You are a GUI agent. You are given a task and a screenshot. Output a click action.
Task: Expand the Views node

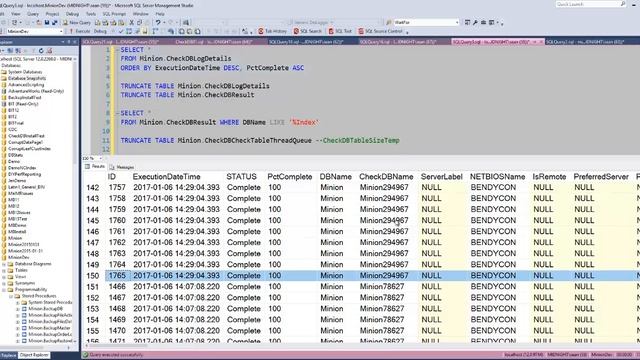(x=4, y=277)
